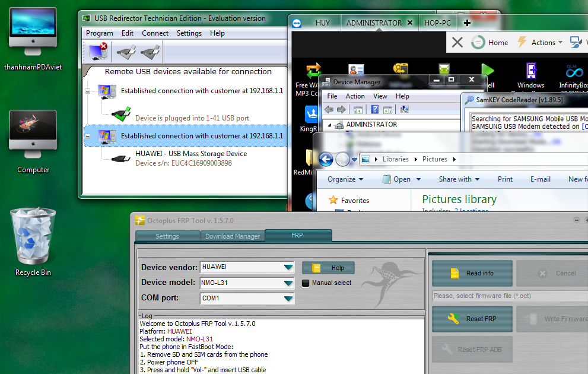588x374 pixels.
Task: Open Recycle Bin icon
Action: click(33, 242)
